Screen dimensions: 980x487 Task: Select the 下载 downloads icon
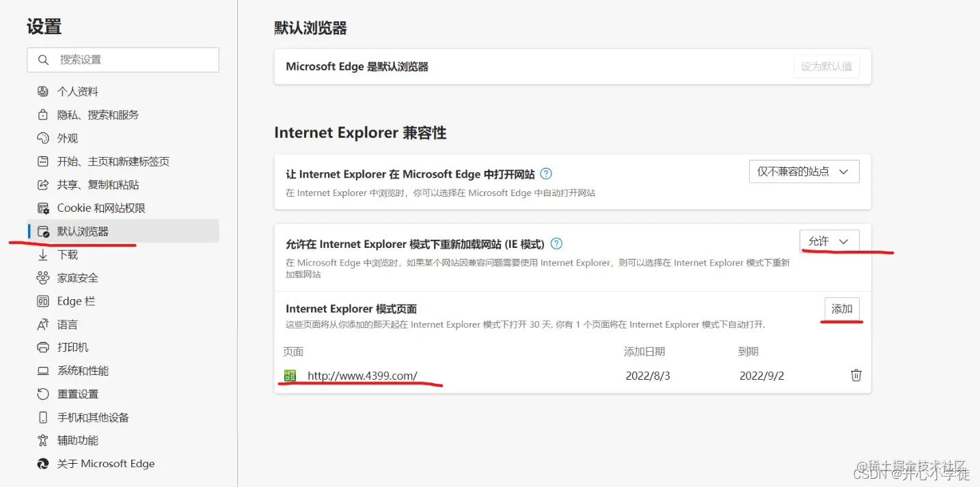[42, 254]
